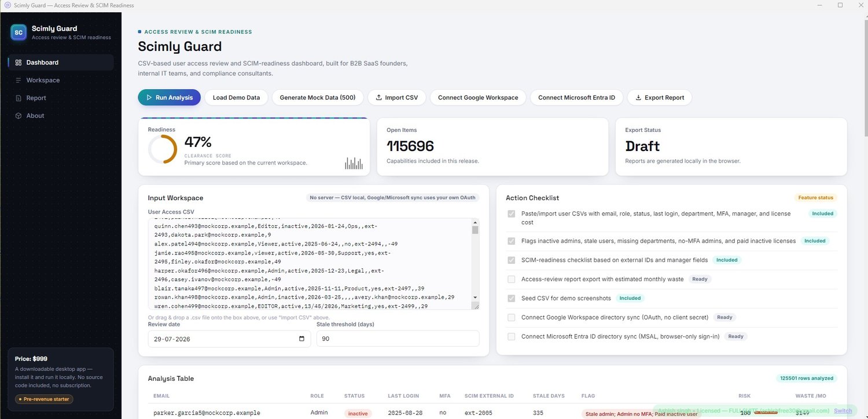
Task: Open the Dashboard sidebar item
Action: pyautogui.click(x=61, y=63)
